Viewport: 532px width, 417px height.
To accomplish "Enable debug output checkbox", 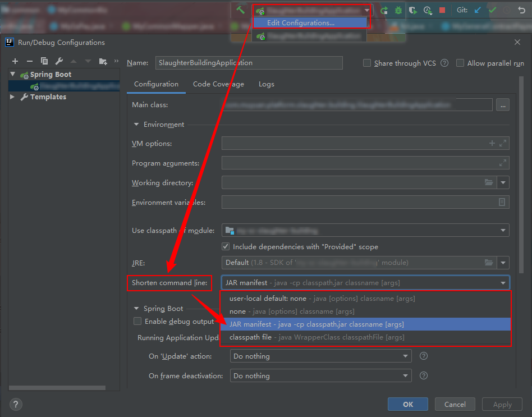I will [x=137, y=322].
